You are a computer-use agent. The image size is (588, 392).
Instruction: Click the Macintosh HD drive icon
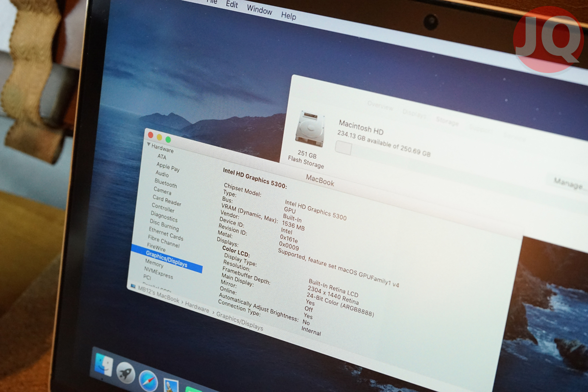[x=311, y=128]
